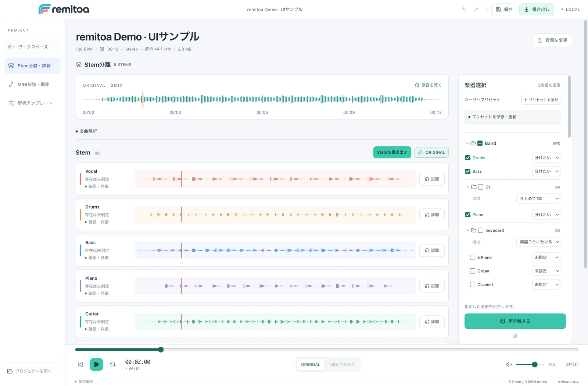588x386 pixels.
Task: Enable the E Piano checkbox
Action: pos(473,257)
